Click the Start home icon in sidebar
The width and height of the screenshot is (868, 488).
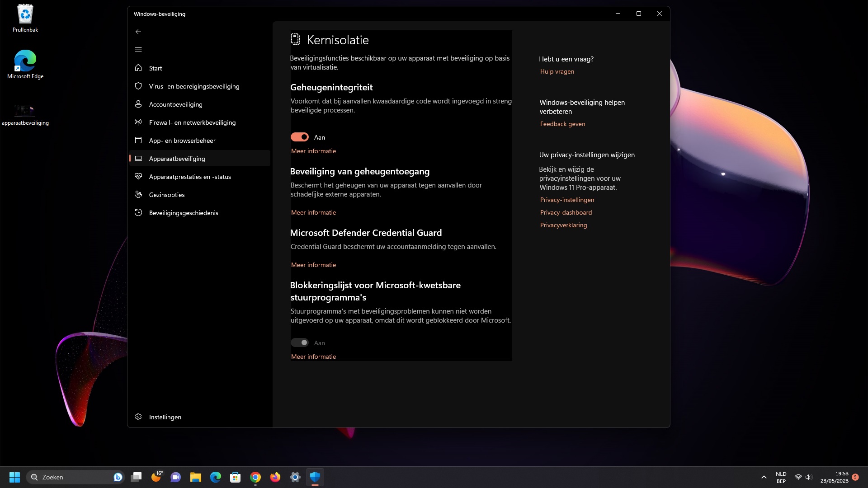click(138, 68)
